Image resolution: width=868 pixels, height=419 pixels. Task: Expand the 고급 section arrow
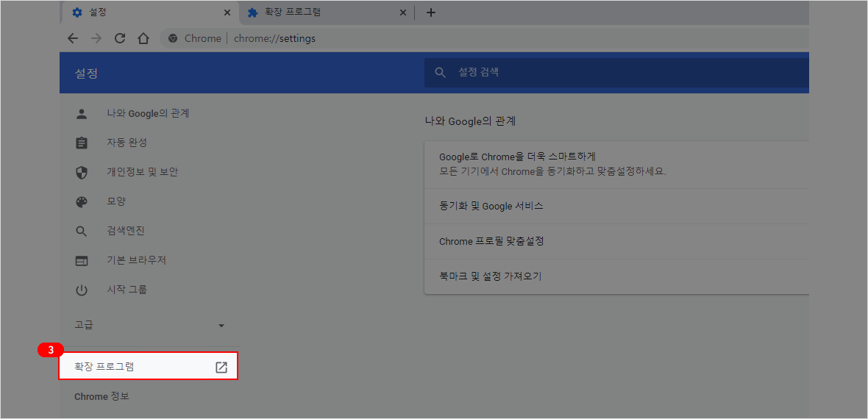(x=221, y=325)
